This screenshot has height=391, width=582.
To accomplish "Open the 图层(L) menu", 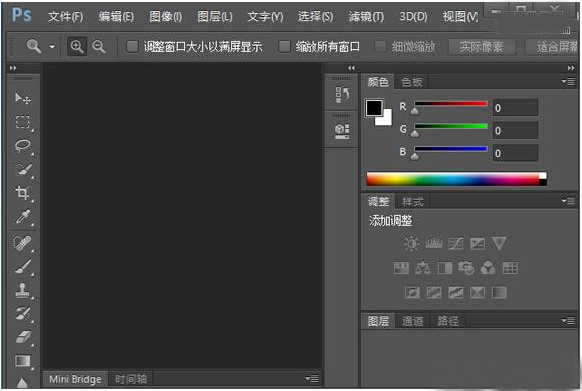I will (x=215, y=17).
